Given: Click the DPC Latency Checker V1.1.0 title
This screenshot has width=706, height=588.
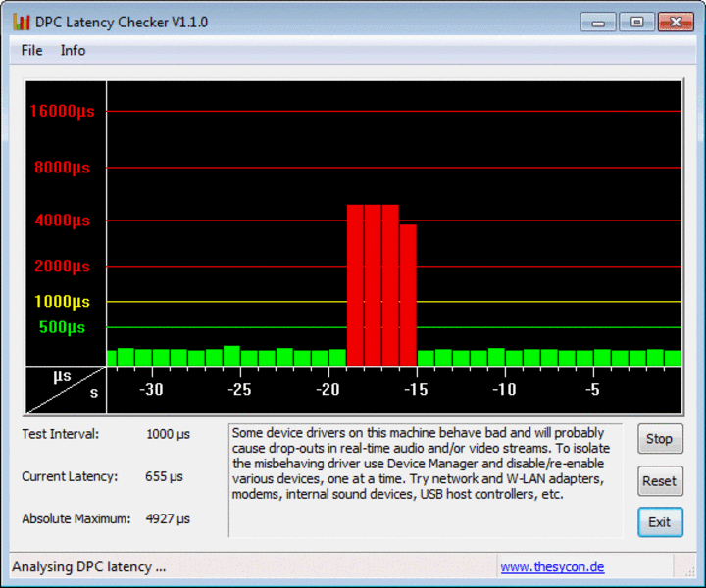Looking at the screenshot, I should pyautogui.click(x=122, y=22).
